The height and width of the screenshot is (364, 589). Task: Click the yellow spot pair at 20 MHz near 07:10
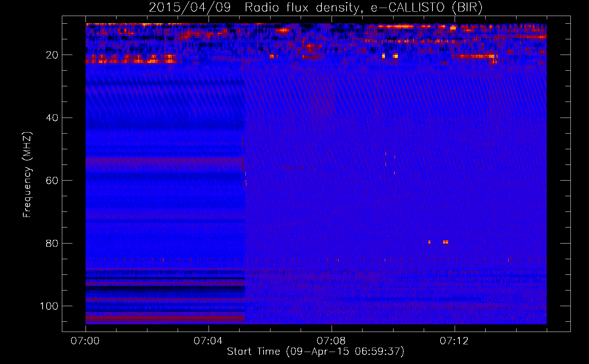point(390,56)
